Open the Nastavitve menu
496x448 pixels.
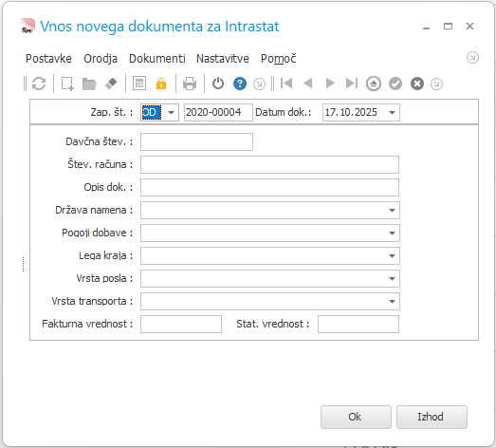pyautogui.click(x=223, y=59)
